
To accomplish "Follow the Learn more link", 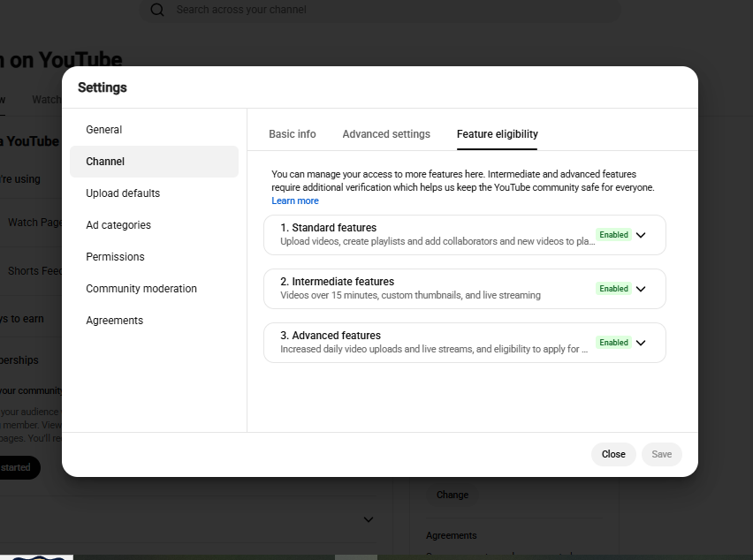I will 295,201.
